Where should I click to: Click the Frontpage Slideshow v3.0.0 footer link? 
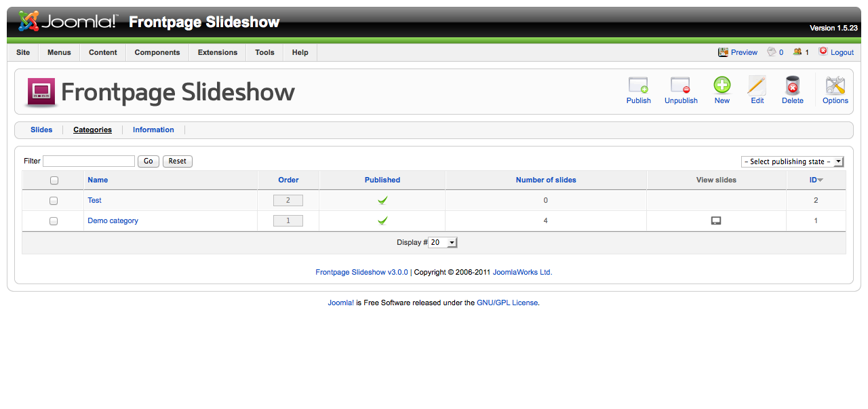click(361, 272)
